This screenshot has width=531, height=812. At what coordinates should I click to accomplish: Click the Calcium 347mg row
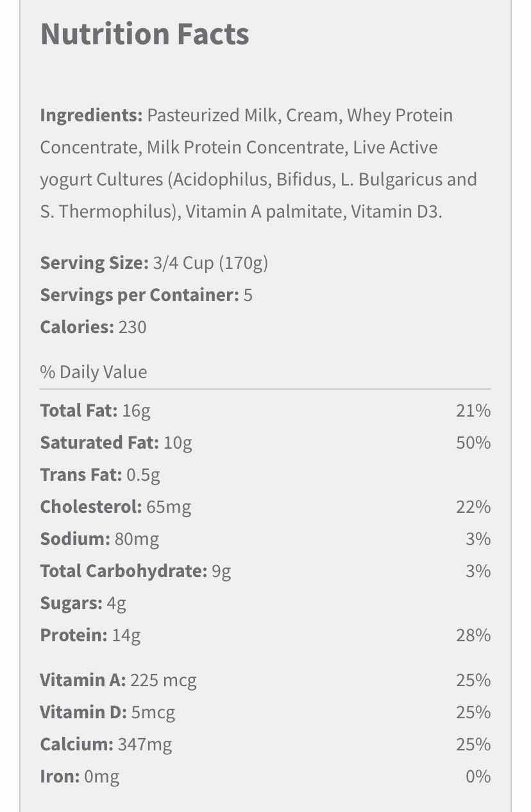tap(265, 745)
